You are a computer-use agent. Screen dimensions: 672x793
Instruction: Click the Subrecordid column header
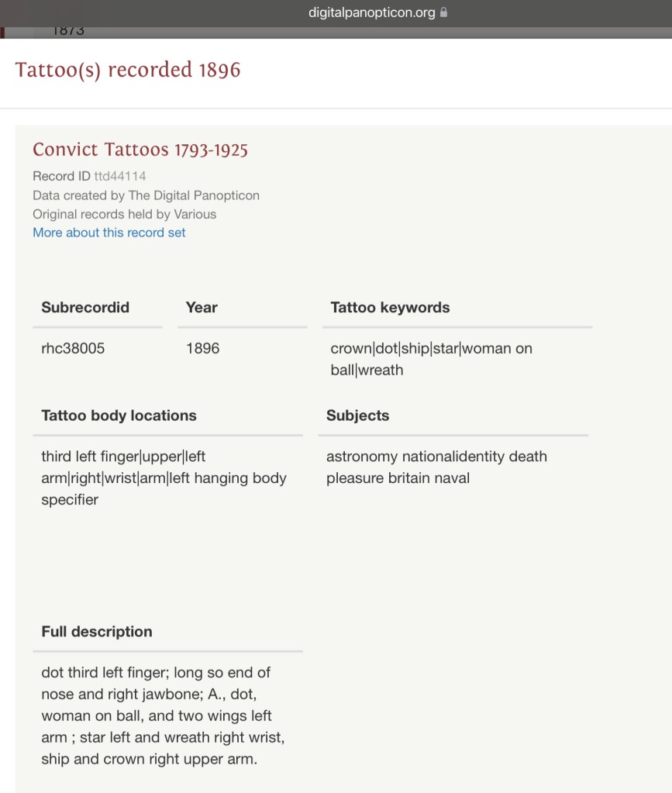coord(85,308)
